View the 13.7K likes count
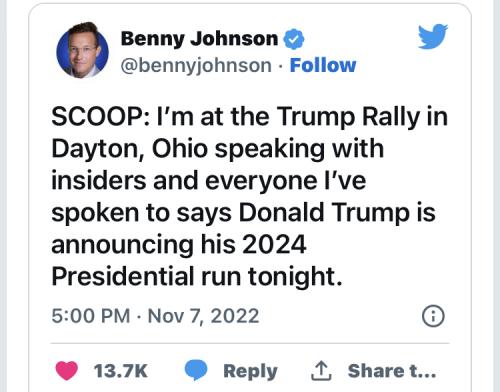 pyautogui.click(x=121, y=371)
